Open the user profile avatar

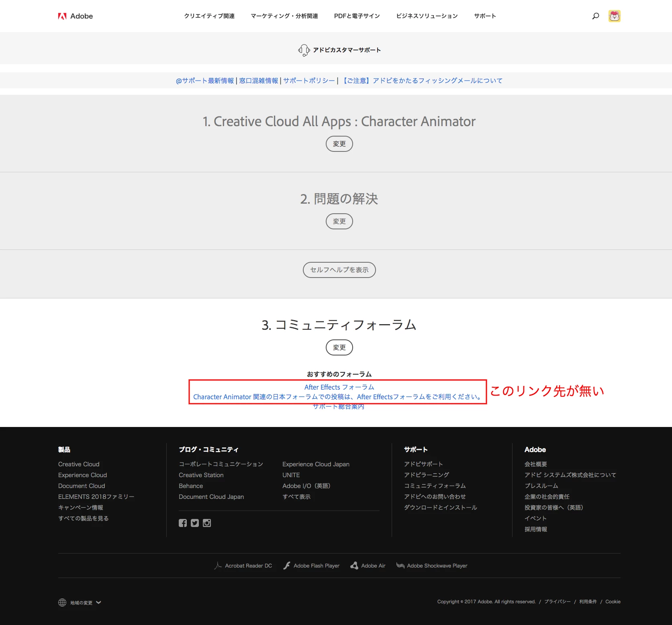tap(614, 16)
